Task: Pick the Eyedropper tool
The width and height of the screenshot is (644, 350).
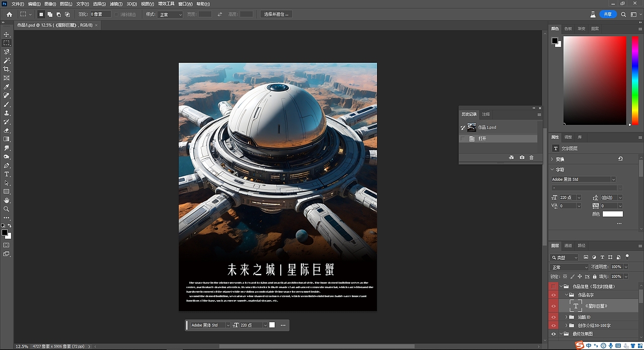Action: click(x=7, y=86)
